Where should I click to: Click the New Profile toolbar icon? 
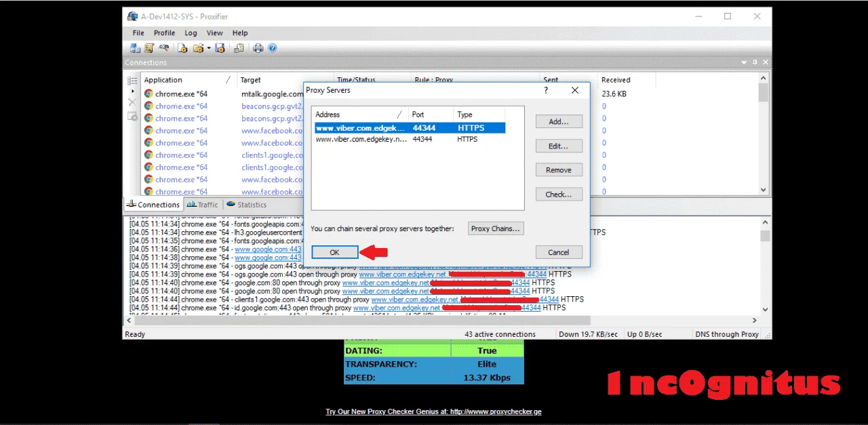click(x=183, y=48)
